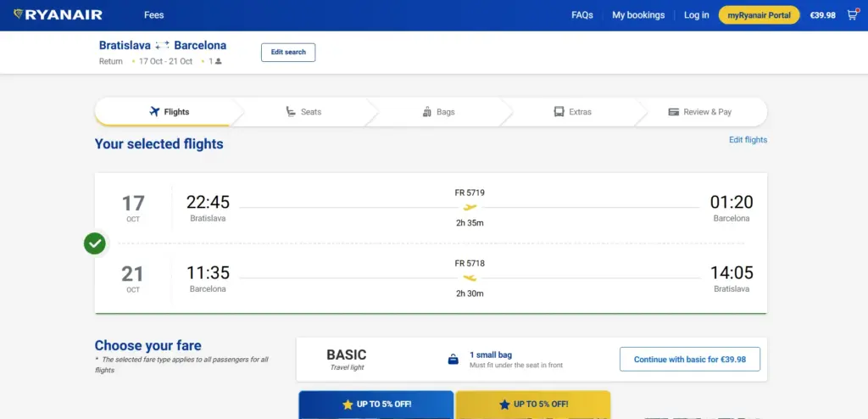Viewport: 868px width, 419px height.
Task: Click the star icon on yellow 5% off banner
Action: [504, 405]
